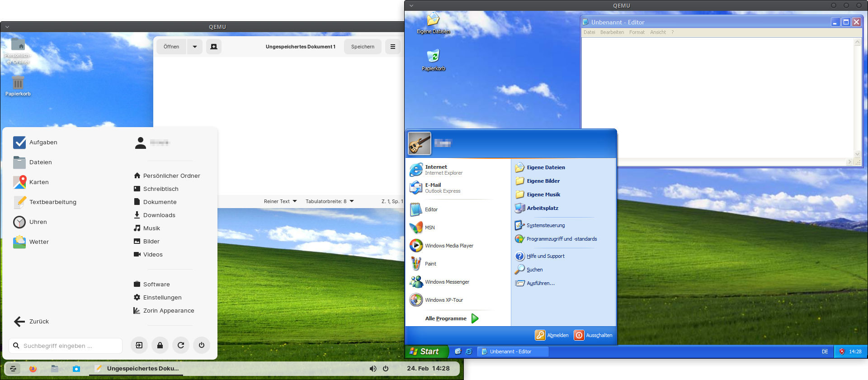868x380 pixels.
Task: Open Schreibtisch folder entry
Action: point(156,189)
